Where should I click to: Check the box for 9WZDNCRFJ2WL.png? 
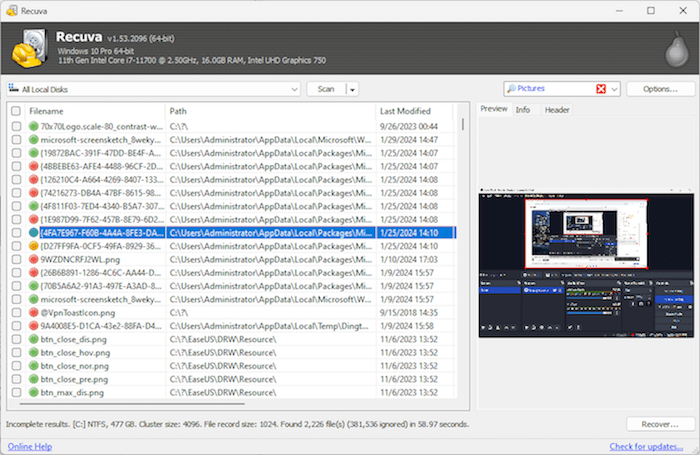point(16,259)
